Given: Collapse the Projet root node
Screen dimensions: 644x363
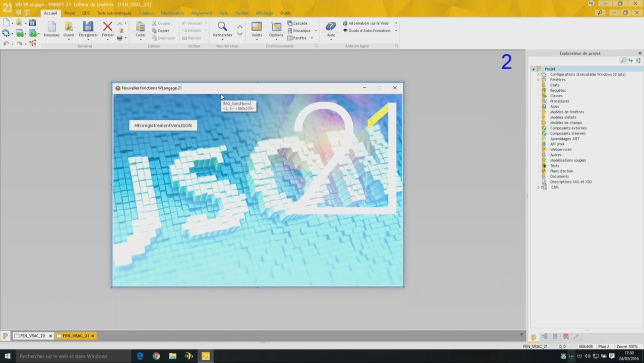Looking at the screenshot, I should [x=533, y=69].
